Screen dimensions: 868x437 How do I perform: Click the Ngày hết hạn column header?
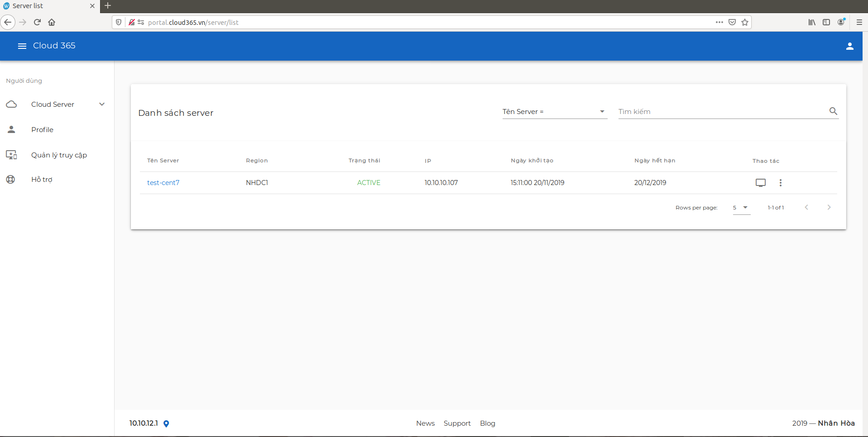[x=655, y=161]
